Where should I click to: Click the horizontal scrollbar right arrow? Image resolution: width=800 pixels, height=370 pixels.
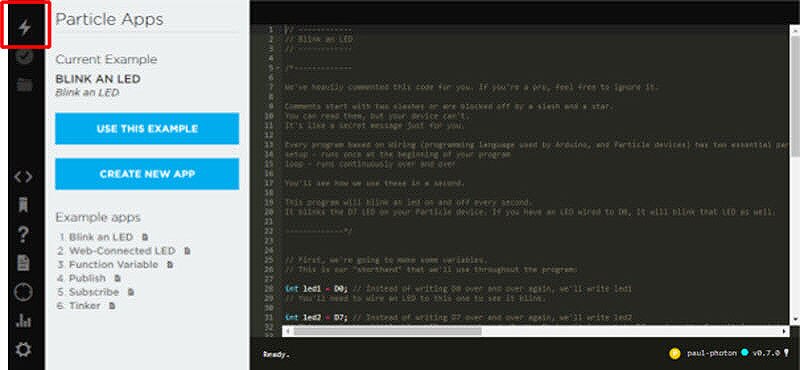784,332
